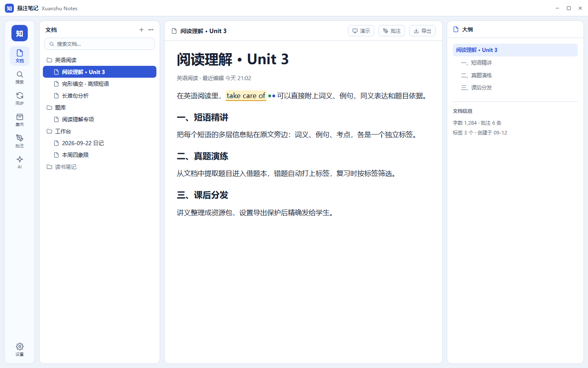The image size is (588, 368).
Task: Add a new document with plus icon
Action: (141, 30)
